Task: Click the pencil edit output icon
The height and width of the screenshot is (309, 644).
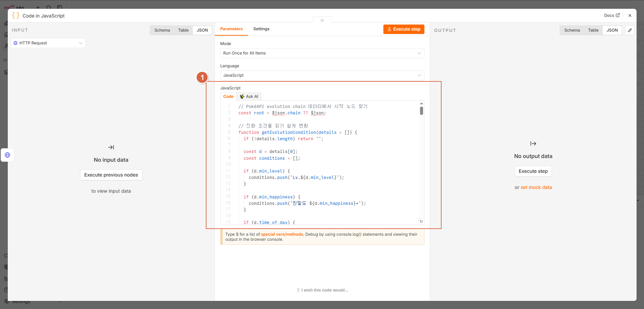Action: click(630, 30)
